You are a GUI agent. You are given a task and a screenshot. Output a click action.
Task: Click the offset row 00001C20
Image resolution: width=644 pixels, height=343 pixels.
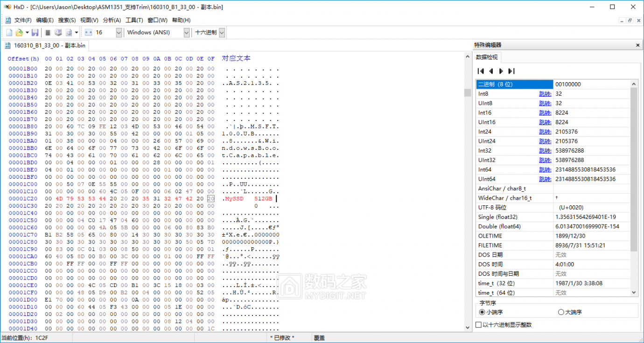tap(23, 199)
